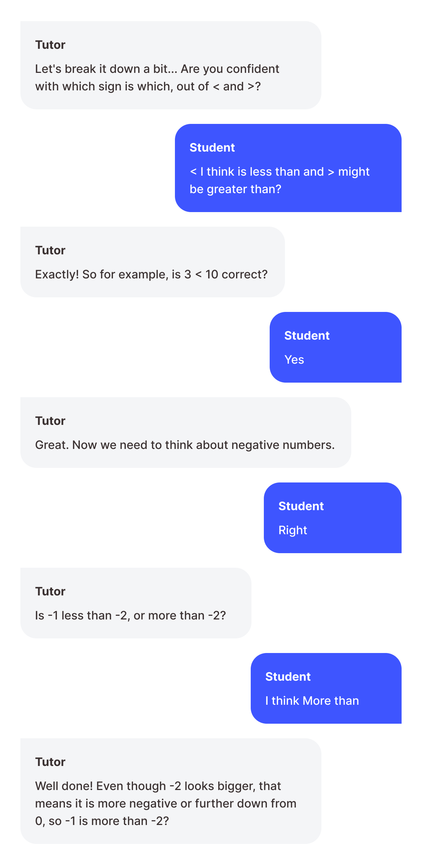
Task: Click the Tutor message asking 3 < 10
Action: point(152,262)
